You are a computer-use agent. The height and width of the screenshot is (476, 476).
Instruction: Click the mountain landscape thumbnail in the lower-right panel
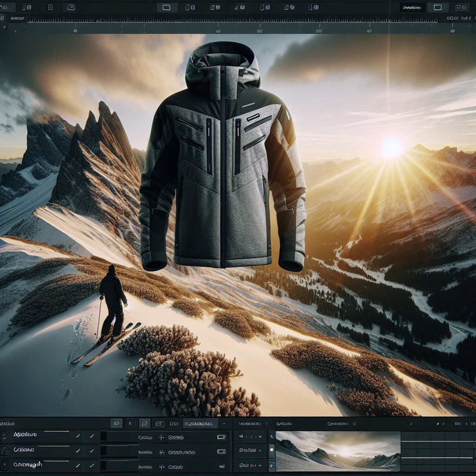(x=338, y=451)
